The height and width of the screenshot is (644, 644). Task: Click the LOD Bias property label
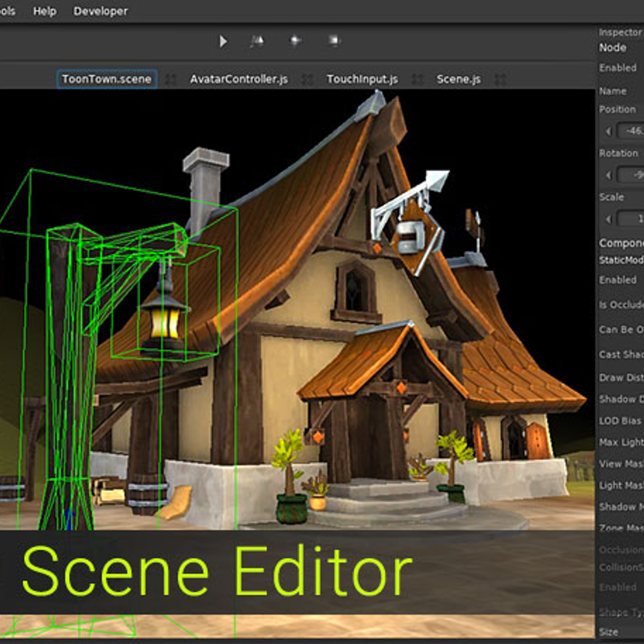[620, 421]
